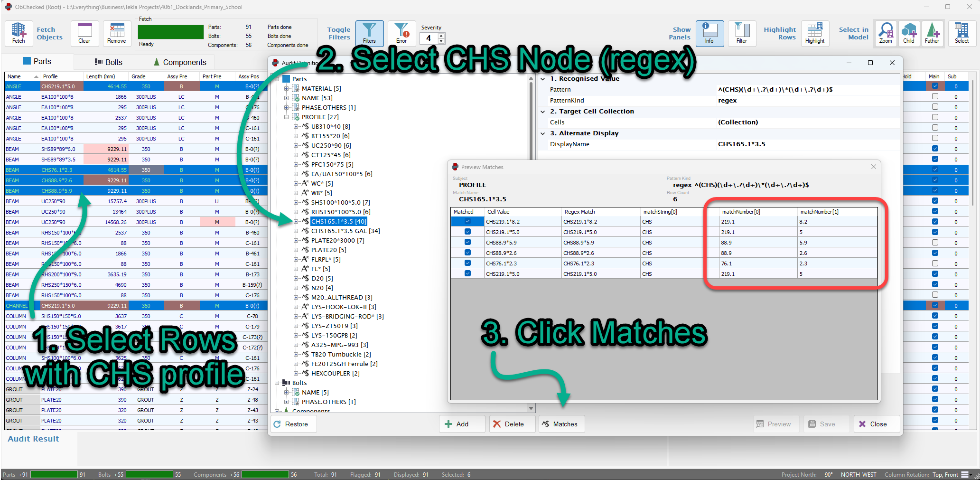
Task: Uncheck the CHS219.1*8.2 matched checkbox
Action: tap(467, 221)
